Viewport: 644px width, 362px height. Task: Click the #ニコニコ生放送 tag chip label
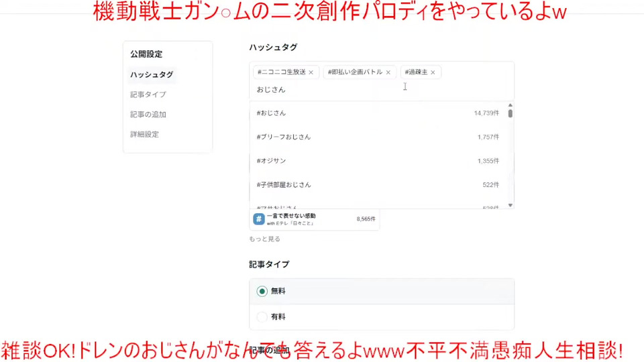(x=281, y=72)
